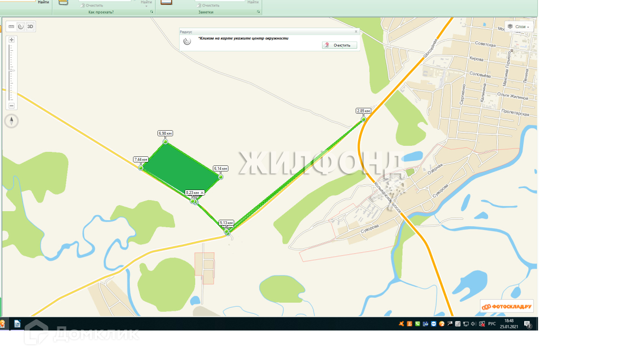Click the Ольги Жилиной street label
644x362 pixels.
click(512, 95)
